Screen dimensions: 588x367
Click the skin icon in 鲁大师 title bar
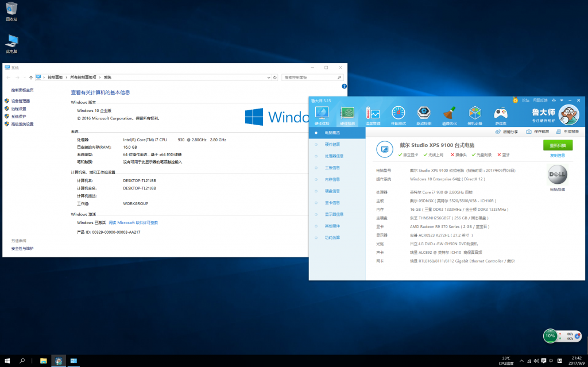(x=553, y=100)
